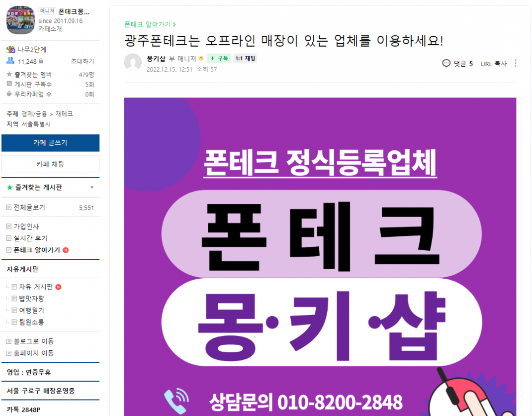Open the 자유 게시판 board
The height and width of the screenshot is (416, 532).
36,287
